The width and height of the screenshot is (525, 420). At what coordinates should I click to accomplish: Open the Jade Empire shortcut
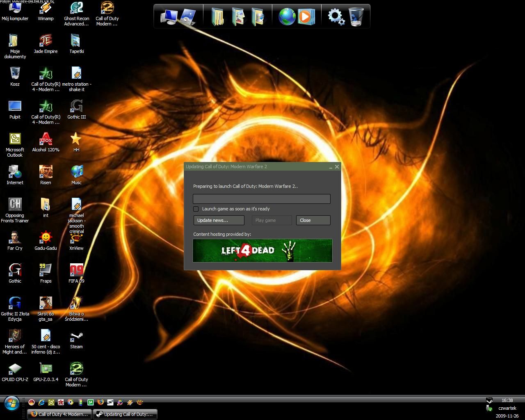pos(46,41)
